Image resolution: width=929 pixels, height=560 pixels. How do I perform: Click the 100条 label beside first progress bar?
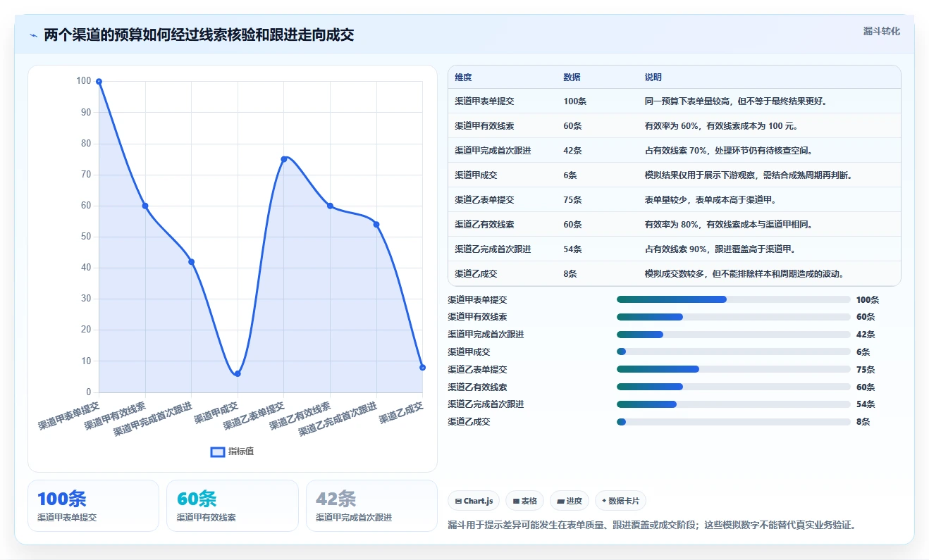pos(868,300)
